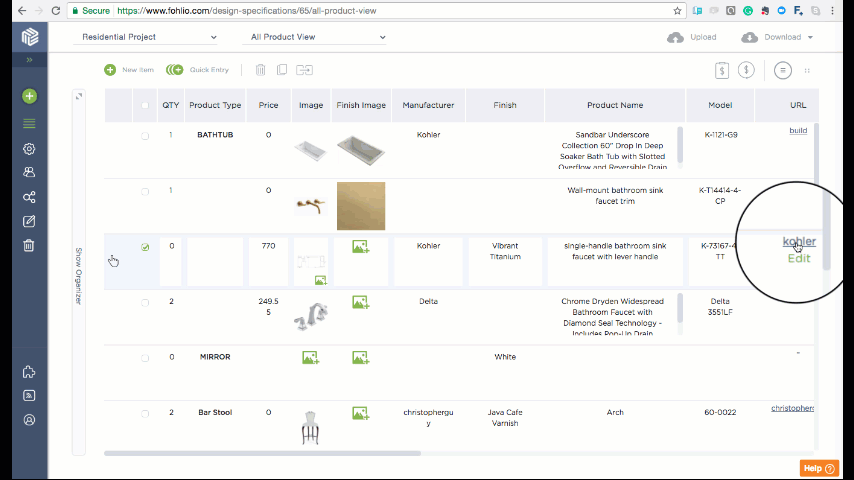Check the Delta faucet row checkbox
Screen dimensions: 854x480
pos(145,303)
